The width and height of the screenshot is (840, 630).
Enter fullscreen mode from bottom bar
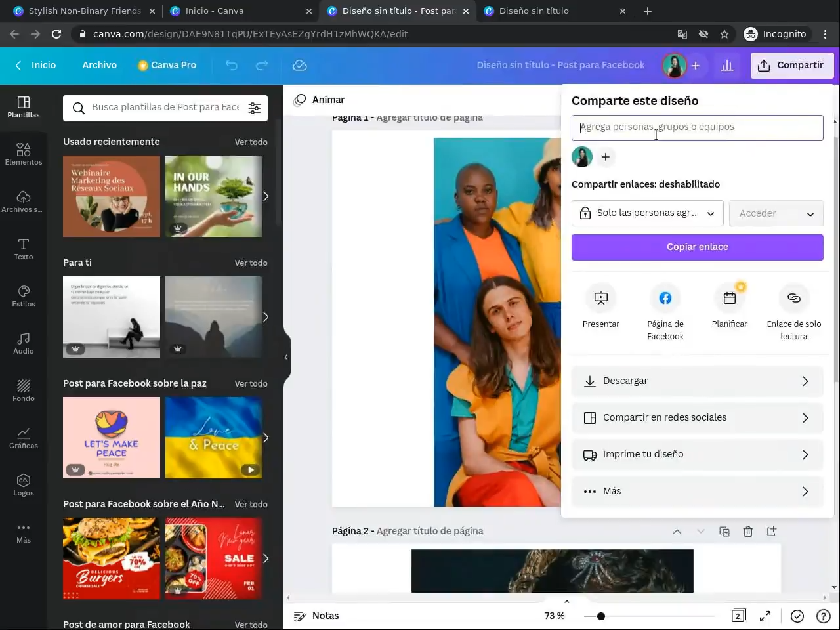[765, 616]
